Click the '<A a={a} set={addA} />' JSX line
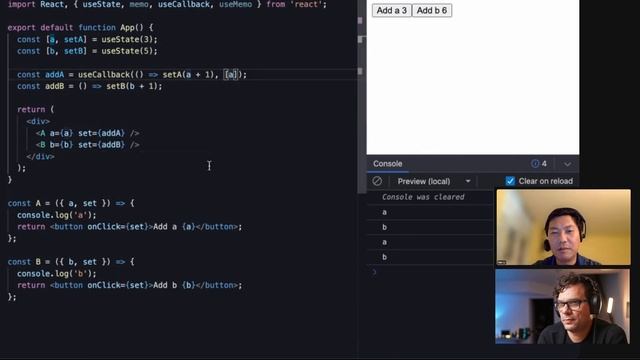Image resolution: width=640 pixels, height=360 pixels. pos(87,133)
